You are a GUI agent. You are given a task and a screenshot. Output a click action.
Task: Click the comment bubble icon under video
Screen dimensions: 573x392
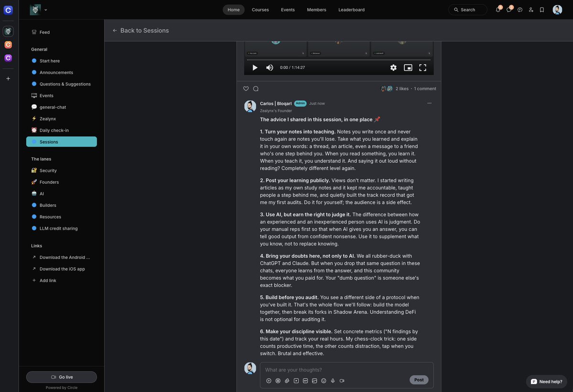(x=256, y=89)
